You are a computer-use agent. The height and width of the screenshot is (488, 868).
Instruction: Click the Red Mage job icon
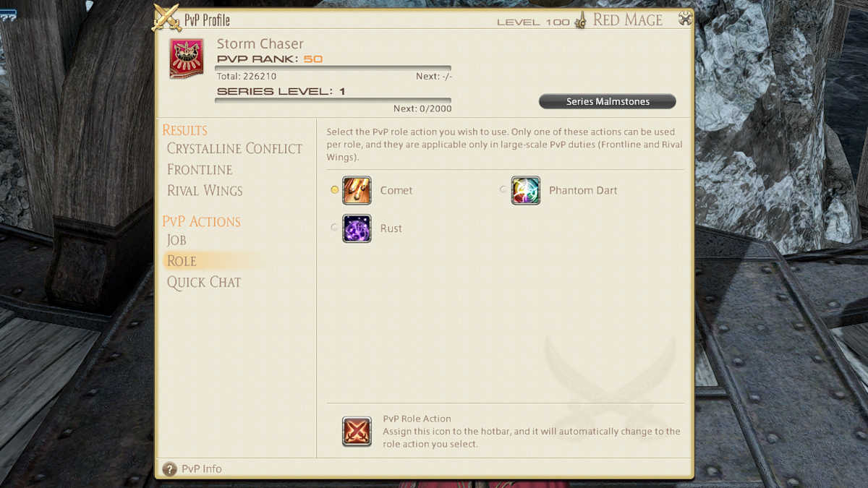[580, 21]
